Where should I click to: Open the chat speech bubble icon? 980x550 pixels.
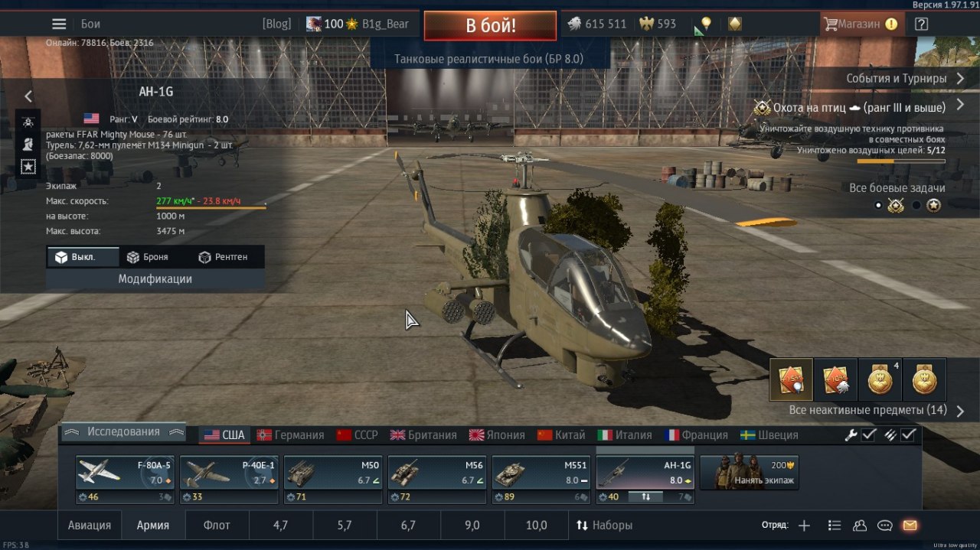(x=884, y=526)
